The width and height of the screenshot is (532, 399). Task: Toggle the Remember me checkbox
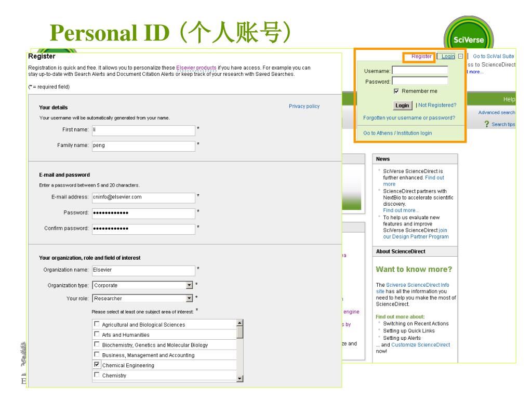tap(396, 91)
